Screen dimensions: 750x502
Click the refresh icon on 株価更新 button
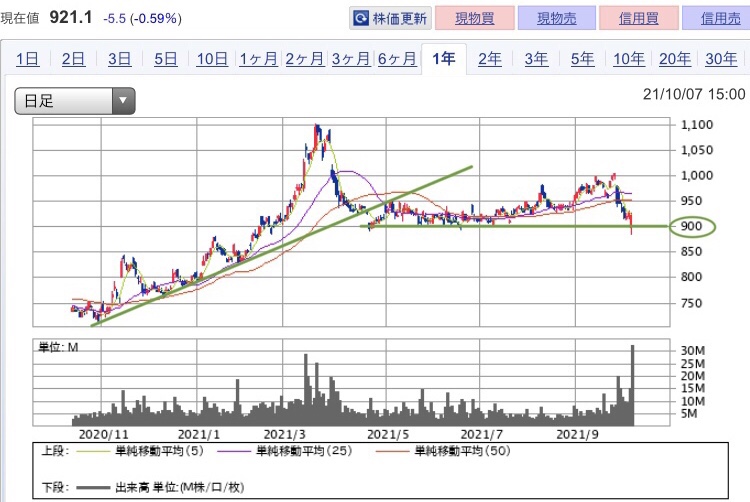pos(361,18)
